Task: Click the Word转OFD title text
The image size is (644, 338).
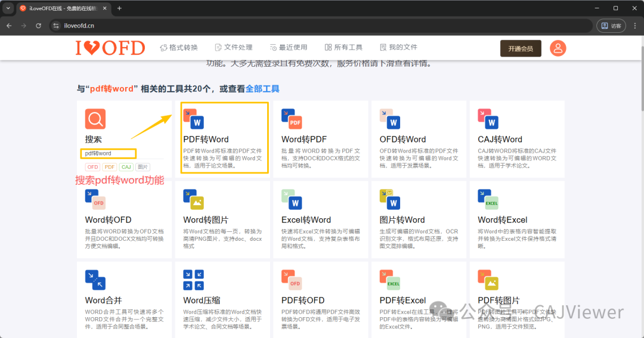Action: [x=108, y=220]
